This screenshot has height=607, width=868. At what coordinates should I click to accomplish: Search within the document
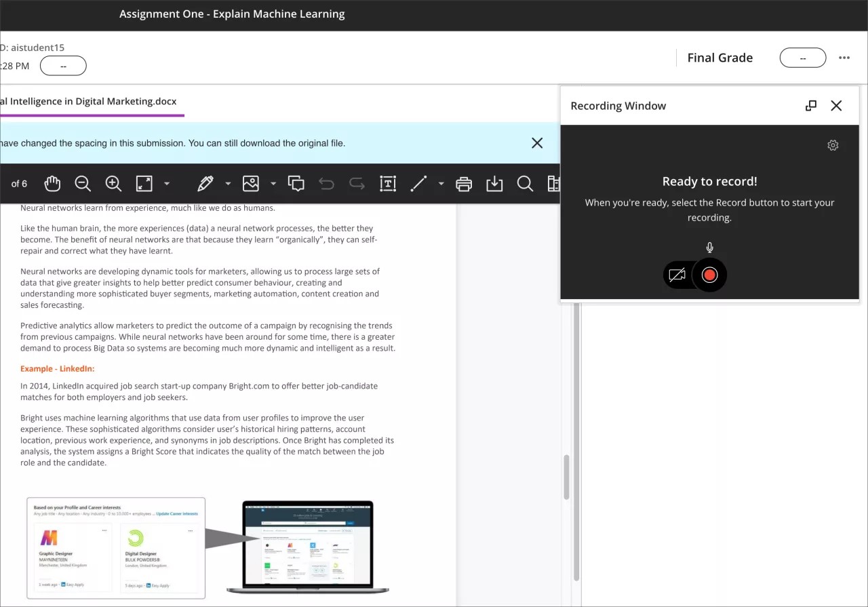524,183
